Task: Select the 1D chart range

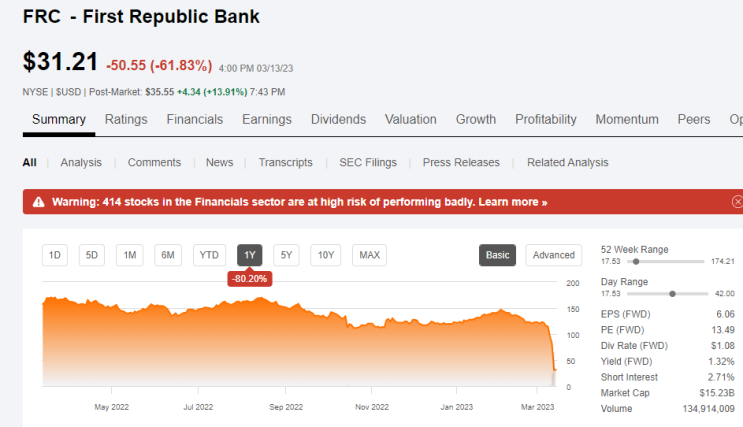Action: (54, 255)
